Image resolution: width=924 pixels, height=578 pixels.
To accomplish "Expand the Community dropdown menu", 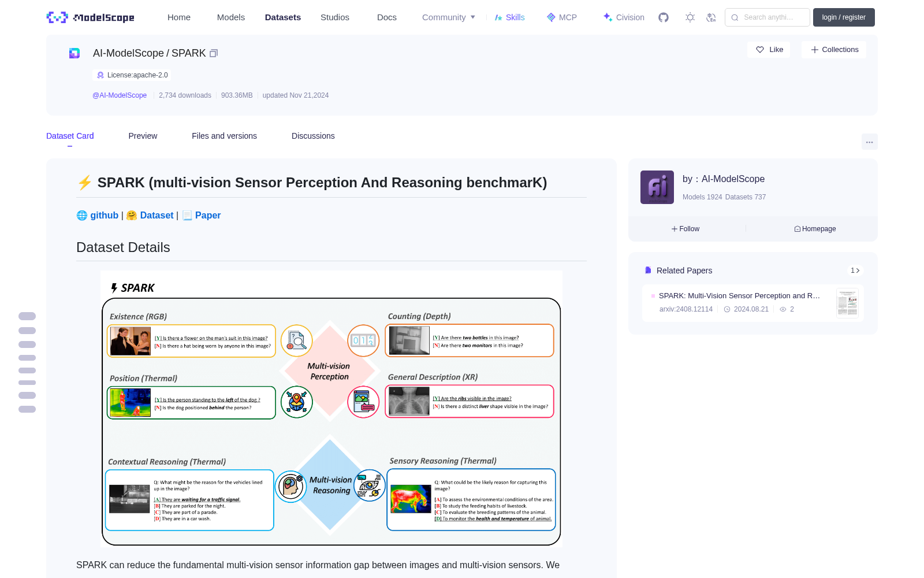I will [x=449, y=17].
